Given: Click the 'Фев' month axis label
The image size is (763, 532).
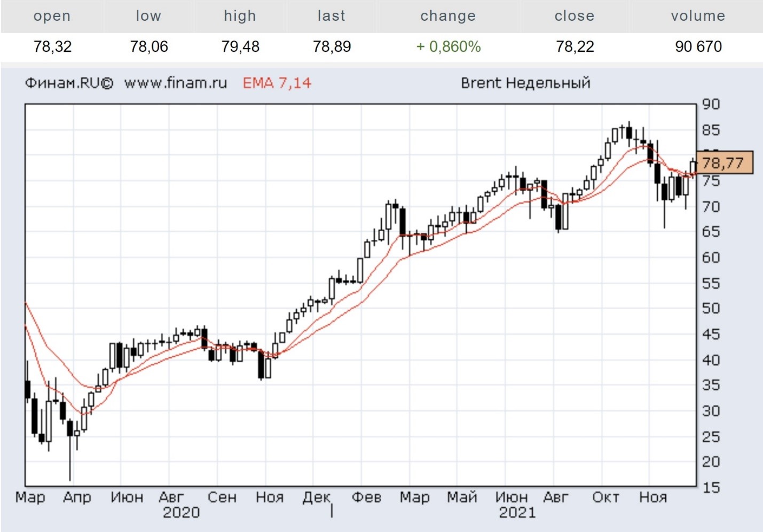Looking at the screenshot, I should pyautogui.click(x=366, y=498).
